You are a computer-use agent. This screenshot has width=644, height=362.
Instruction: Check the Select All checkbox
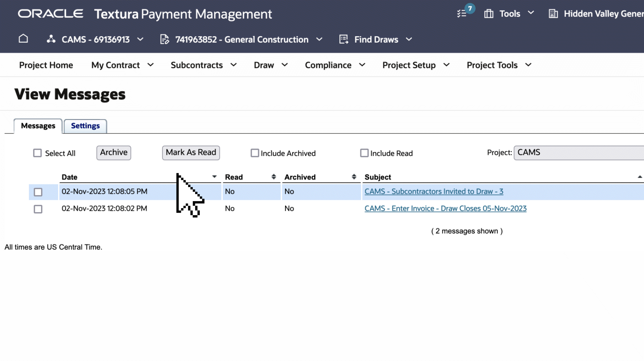click(x=37, y=153)
